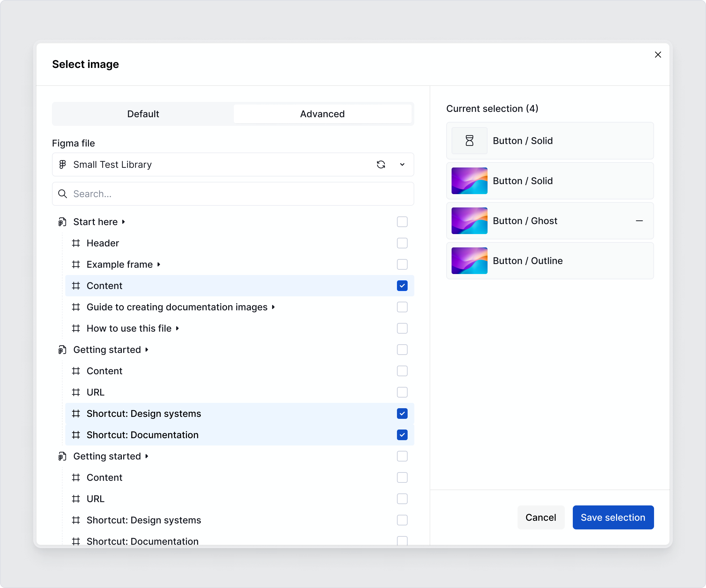Click the Save selection button

[613, 517]
